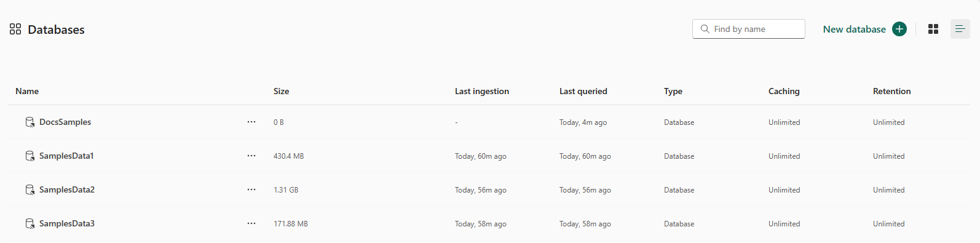Click the DocsSamples database icon
Screen dimensions: 980x243
[x=30, y=122]
